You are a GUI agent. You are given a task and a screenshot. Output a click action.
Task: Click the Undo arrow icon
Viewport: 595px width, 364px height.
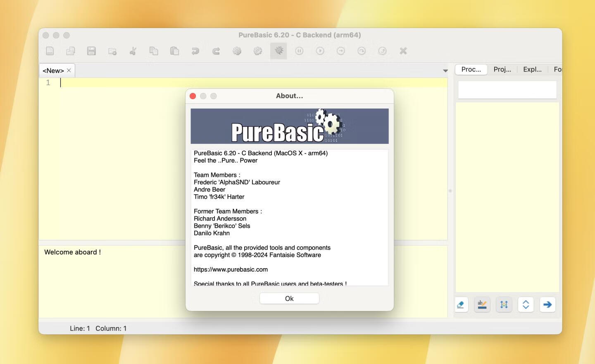coord(195,51)
